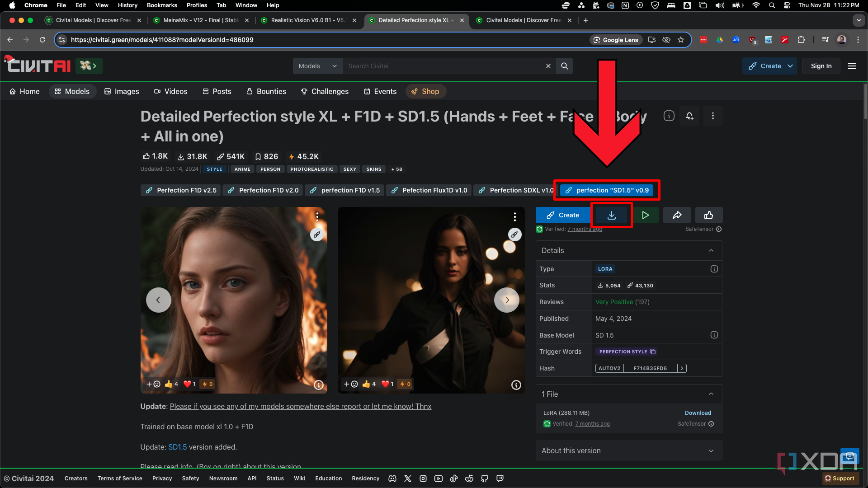Screen dimensions: 868x488
Task: Select the perfection SD1.5 v0.9 version tab
Action: 607,190
